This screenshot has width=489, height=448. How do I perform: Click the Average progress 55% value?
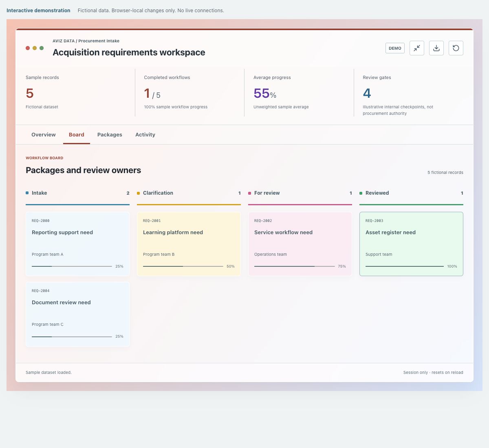click(265, 94)
